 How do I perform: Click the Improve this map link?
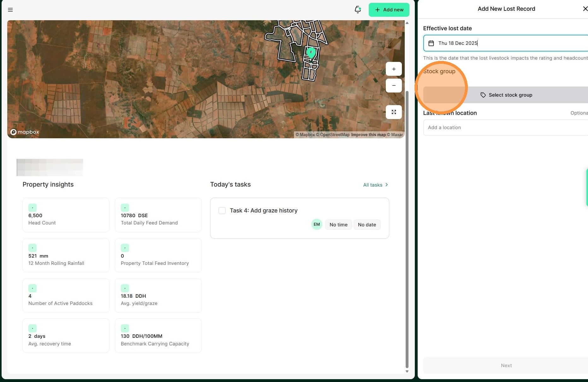pyautogui.click(x=368, y=135)
